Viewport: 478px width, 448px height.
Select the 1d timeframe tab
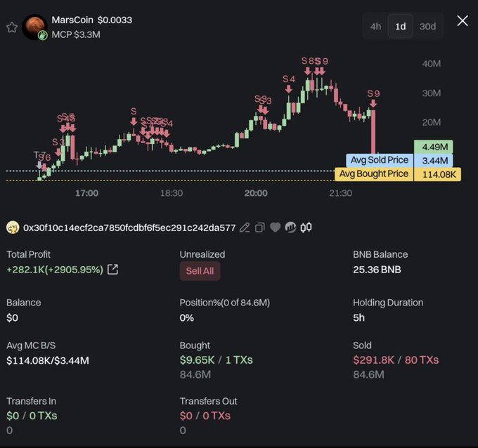pyautogui.click(x=400, y=27)
